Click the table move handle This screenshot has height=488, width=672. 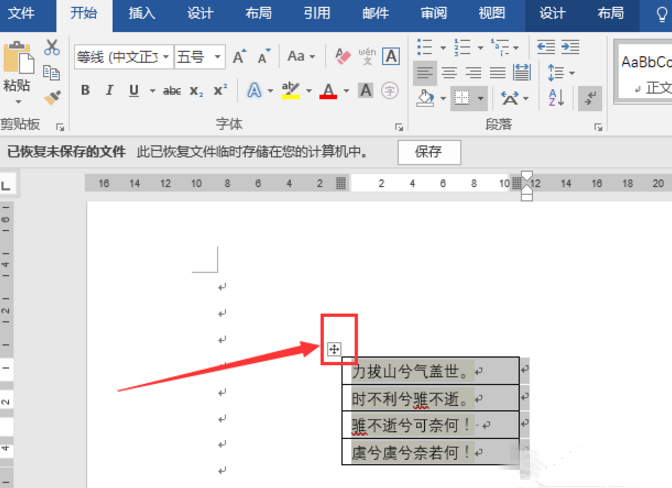coord(334,349)
